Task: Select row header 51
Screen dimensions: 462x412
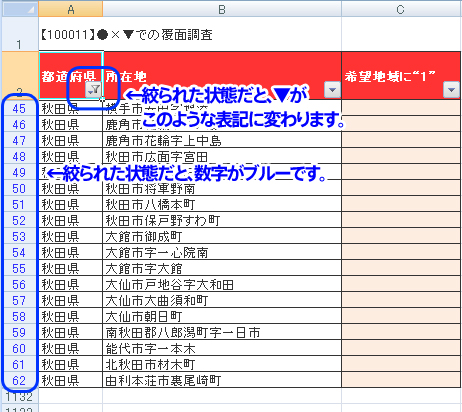Action: pyautogui.click(x=19, y=204)
